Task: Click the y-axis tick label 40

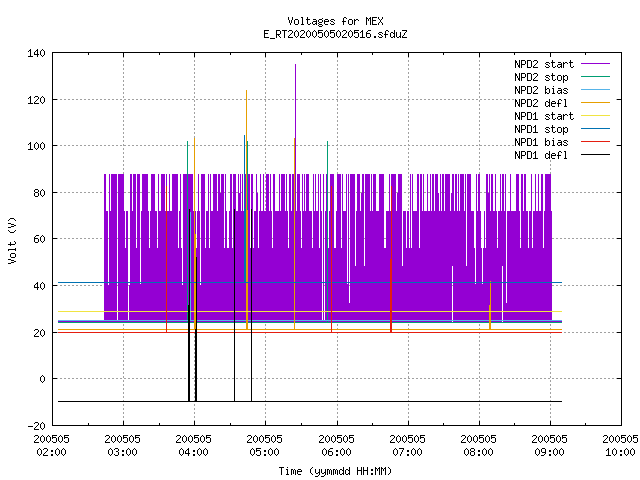Action: (x=39, y=286)
